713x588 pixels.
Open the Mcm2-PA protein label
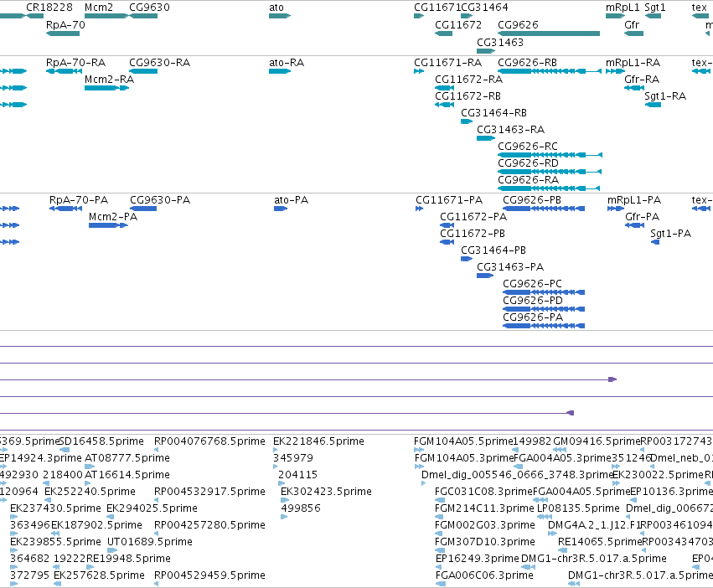(x=113, y=217)
